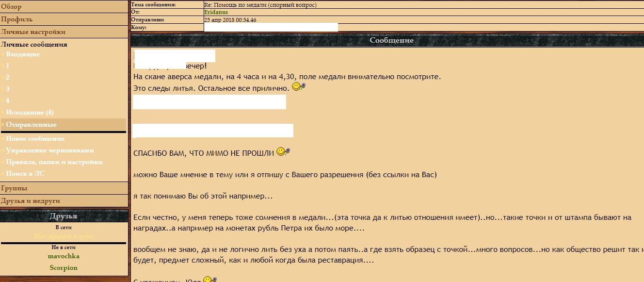
Task: Open Входящие messages folder
Action: 23,54
